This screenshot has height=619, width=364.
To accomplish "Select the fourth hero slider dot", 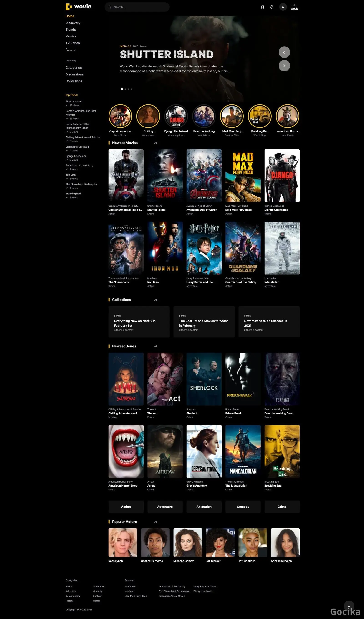I will pos(131,89).
